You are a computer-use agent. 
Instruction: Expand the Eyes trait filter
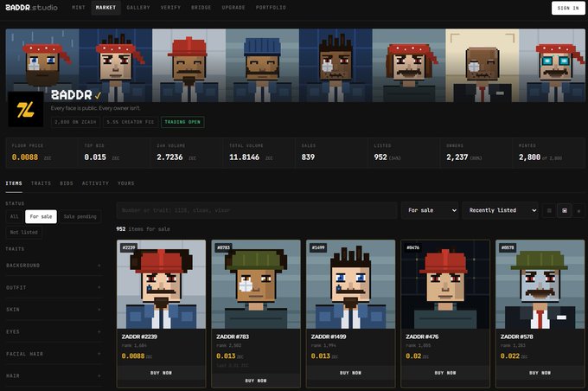click(x=54, y=331)
